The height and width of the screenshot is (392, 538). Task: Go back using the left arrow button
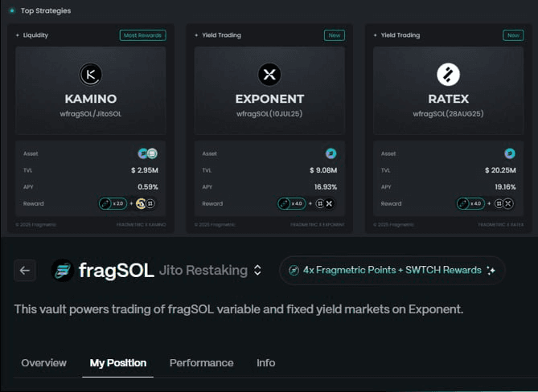coord(25,271)
